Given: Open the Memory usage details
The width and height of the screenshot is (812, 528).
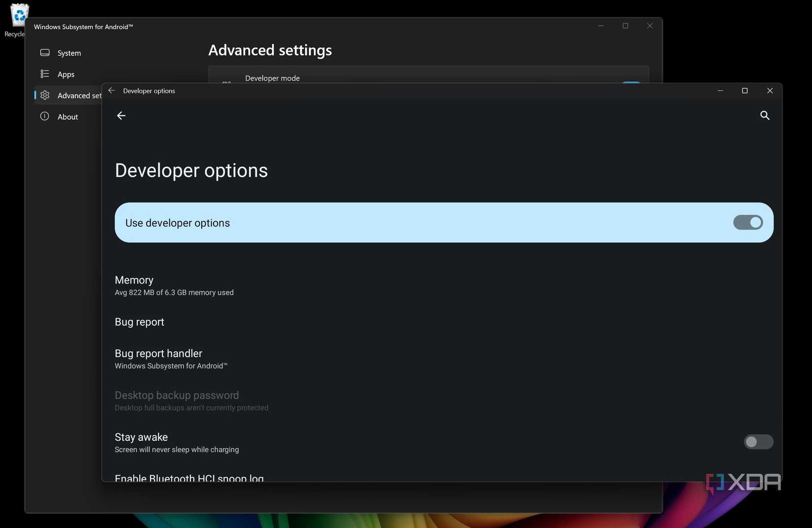Looking at the screenshot, I should 174,285.
